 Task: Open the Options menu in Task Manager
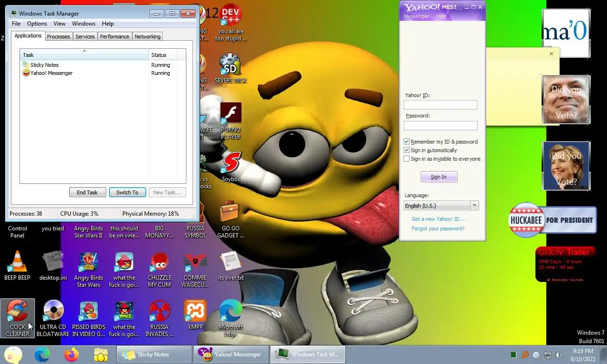point(37,24)
